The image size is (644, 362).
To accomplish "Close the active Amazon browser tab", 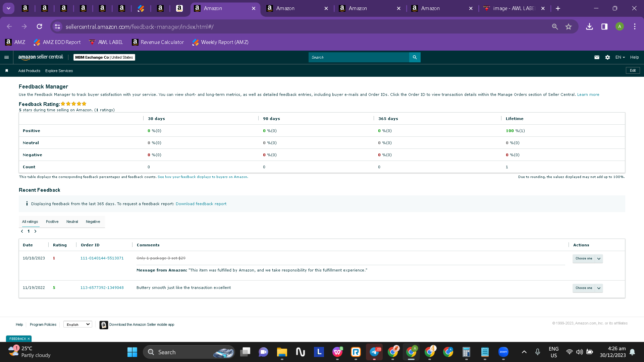I will tap(254, 8).
